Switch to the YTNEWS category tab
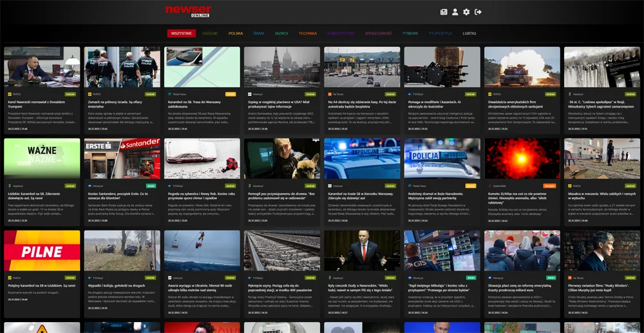The image size is (644, 333). [410, 33]
